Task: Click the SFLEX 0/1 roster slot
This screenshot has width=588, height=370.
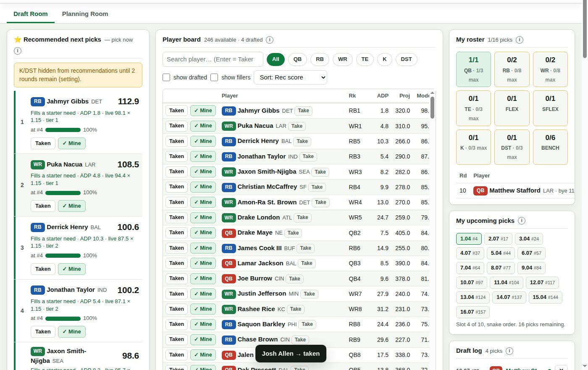Action: pos(550,108)
